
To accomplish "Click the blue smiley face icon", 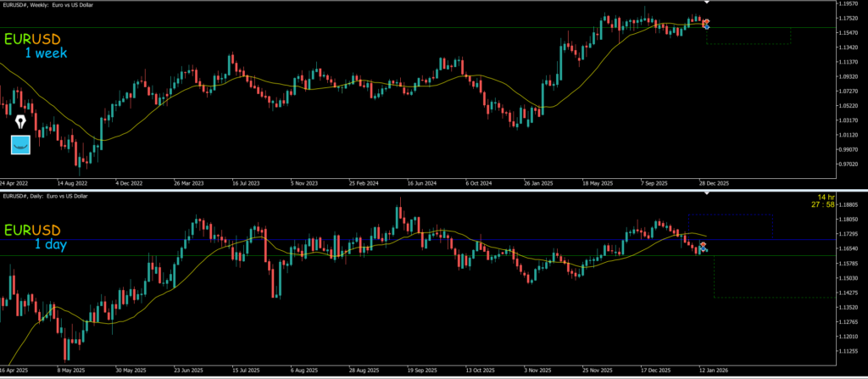I will (20, 144).
